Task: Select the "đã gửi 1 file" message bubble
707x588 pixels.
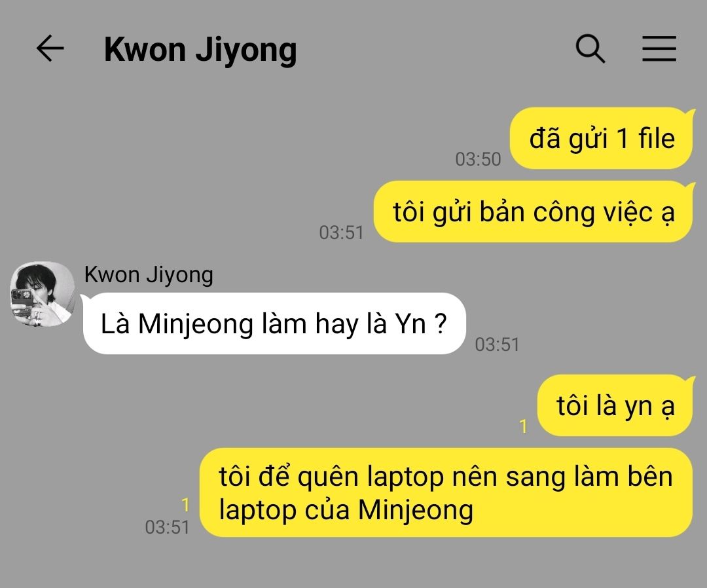Action: point(601,138)
